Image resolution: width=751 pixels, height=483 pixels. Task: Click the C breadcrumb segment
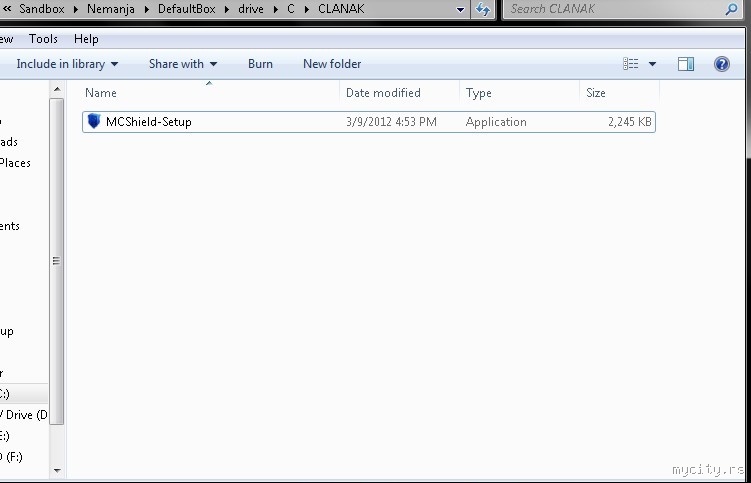coord(291,9)
